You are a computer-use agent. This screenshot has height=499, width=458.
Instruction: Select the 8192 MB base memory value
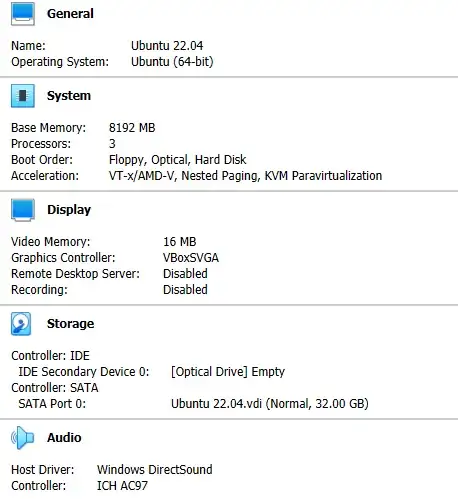pos(132,128)
